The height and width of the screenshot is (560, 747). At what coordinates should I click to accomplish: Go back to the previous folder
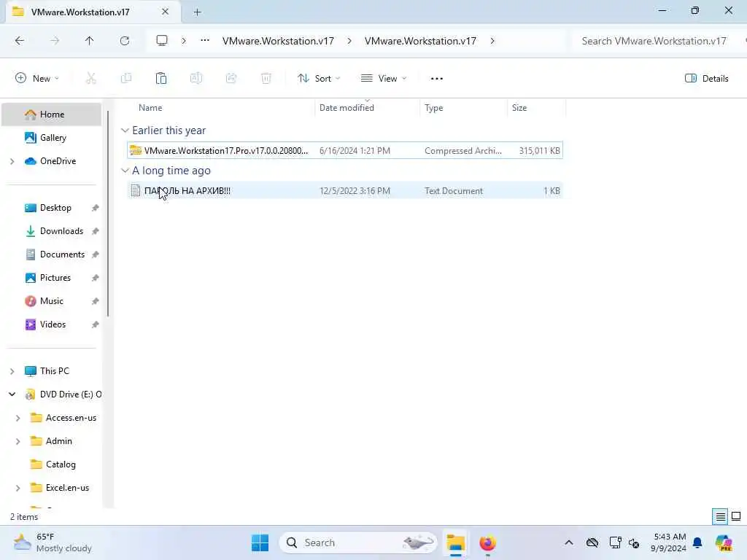[20, 41]
